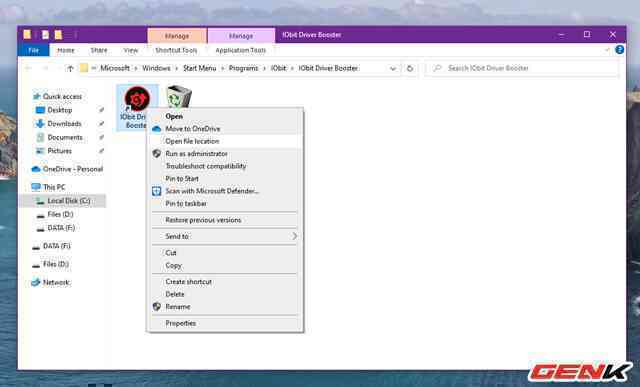This screenshot has width=640, height=387.
Task: Select DATA (F:) under This PC
Action: [x=61, y=228]
